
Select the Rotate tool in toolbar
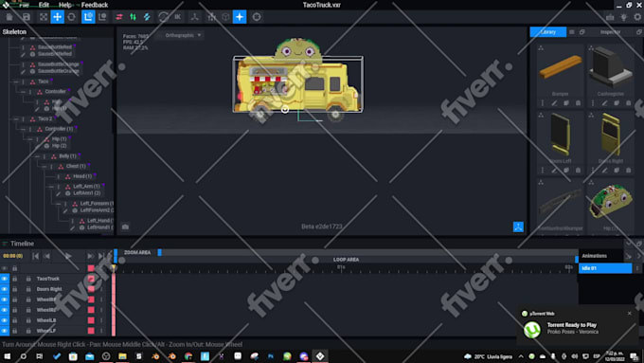coord(71,17)
